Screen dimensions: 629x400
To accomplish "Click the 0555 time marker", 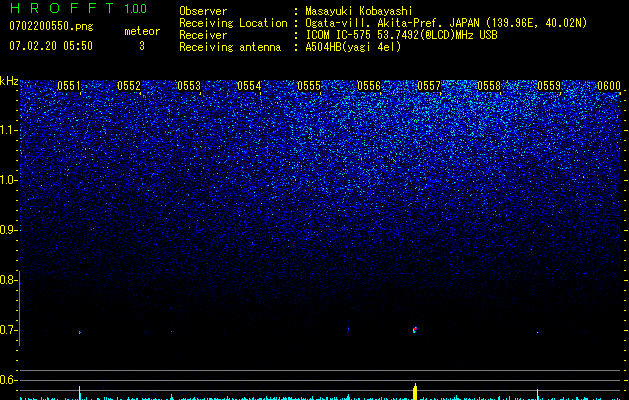I will (x=309, y=86).
